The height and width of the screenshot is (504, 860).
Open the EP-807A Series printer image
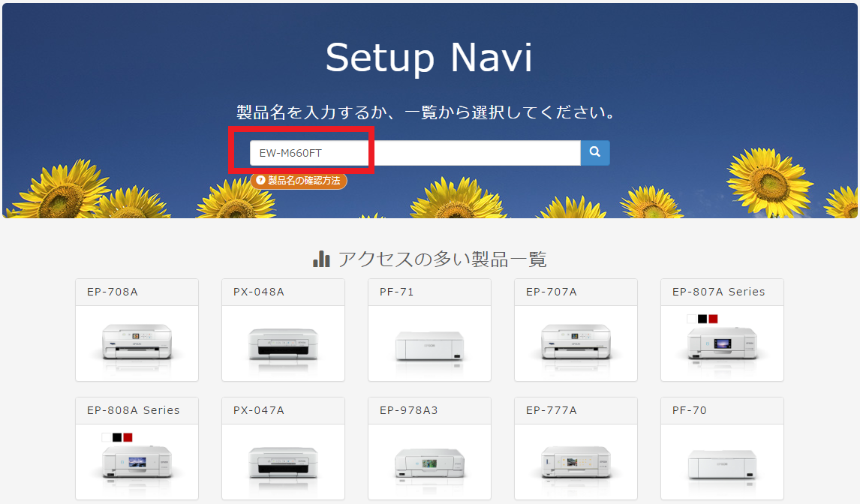722,345
